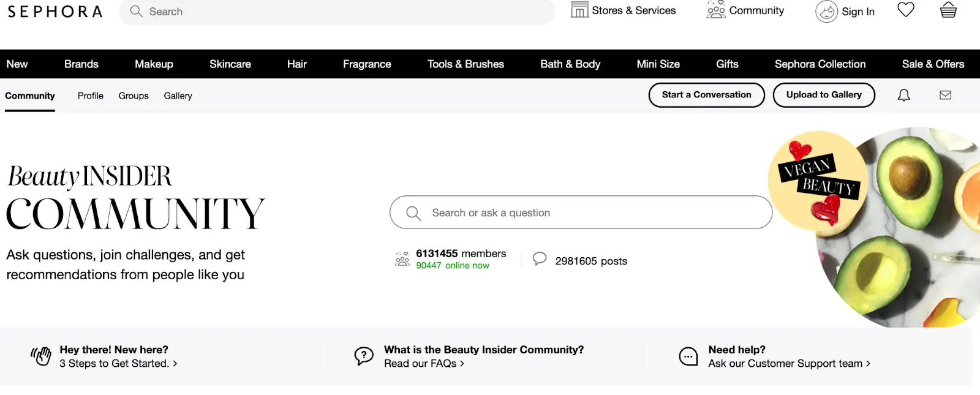Click the magnifier icon in top search bar

[136, 12]
